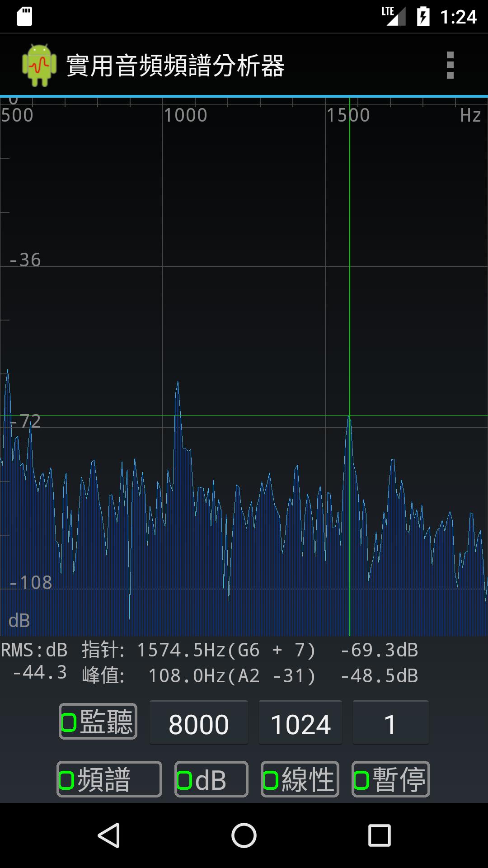Tap the recent apps square button
This screenshot has width=488, height=868.
click(380, 835)
